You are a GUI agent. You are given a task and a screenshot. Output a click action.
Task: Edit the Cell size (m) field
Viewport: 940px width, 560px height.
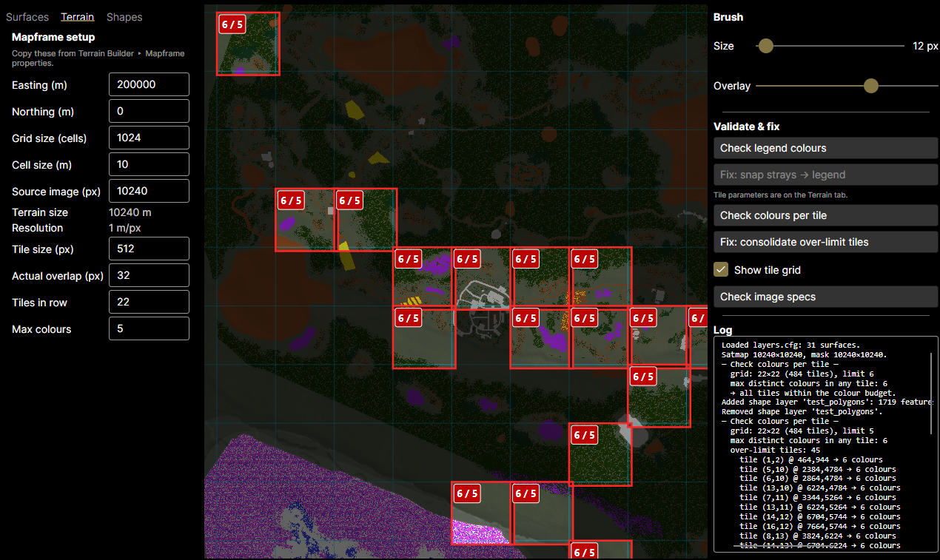point(149,164)
